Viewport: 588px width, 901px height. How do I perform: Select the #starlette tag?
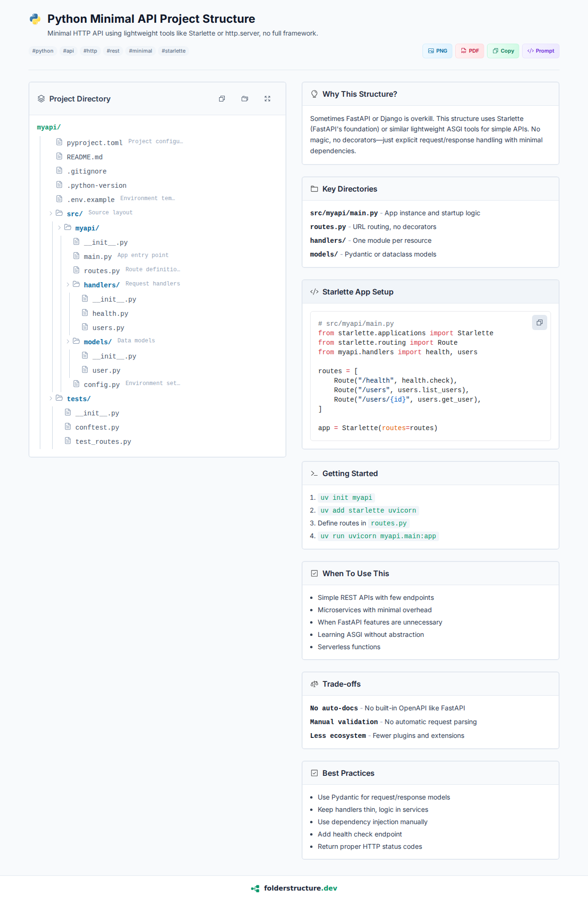(x=174, y=51)
